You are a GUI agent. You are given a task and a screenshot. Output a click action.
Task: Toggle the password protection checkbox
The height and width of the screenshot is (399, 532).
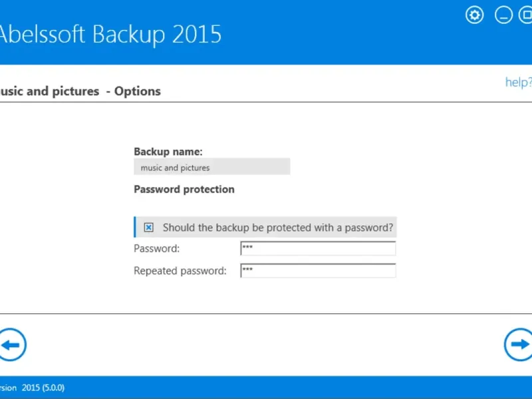[148, 227]
